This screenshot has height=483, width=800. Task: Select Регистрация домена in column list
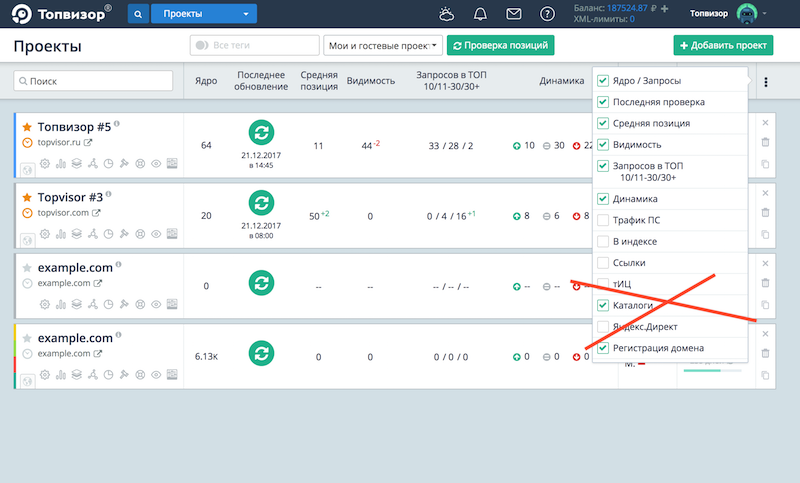point(603,348)
